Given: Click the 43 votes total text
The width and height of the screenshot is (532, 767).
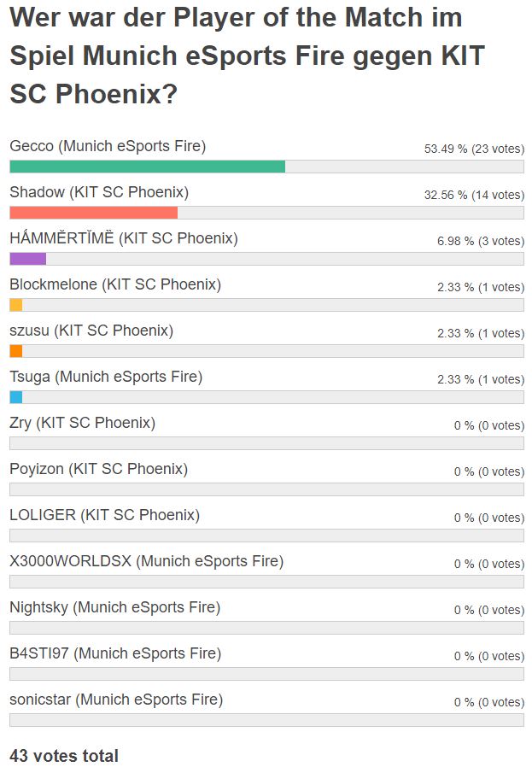Looking at the screenshot, I should point(64,756).
